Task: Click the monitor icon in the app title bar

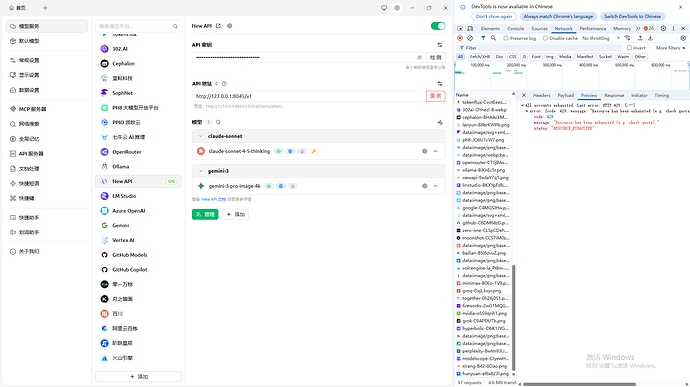Action: [384, 7]
